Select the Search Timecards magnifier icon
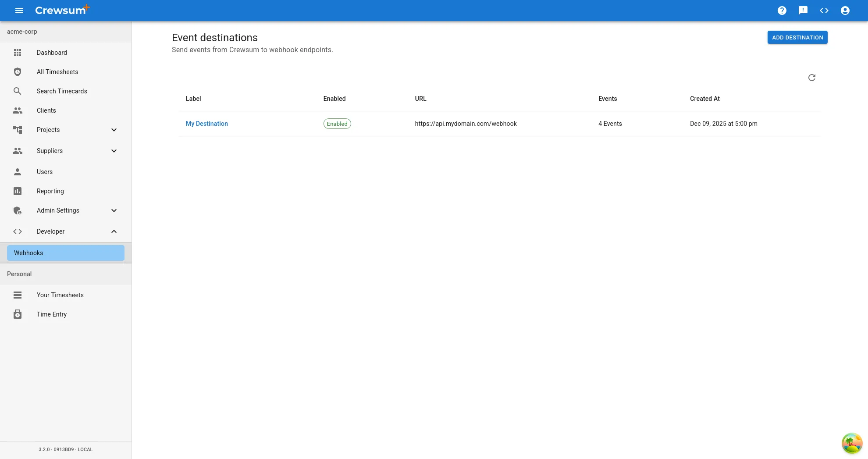 pos(18,91)
